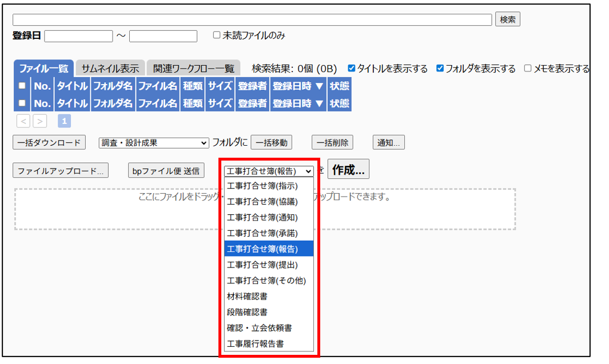
Task: Choose 工事打合せ簿(指示) from list
Action: (x=262, y=186)
